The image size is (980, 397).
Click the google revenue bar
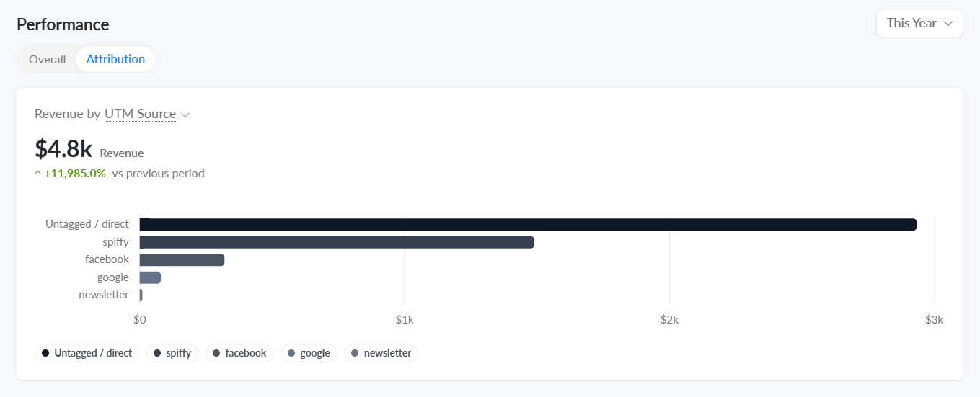(150, 277)
